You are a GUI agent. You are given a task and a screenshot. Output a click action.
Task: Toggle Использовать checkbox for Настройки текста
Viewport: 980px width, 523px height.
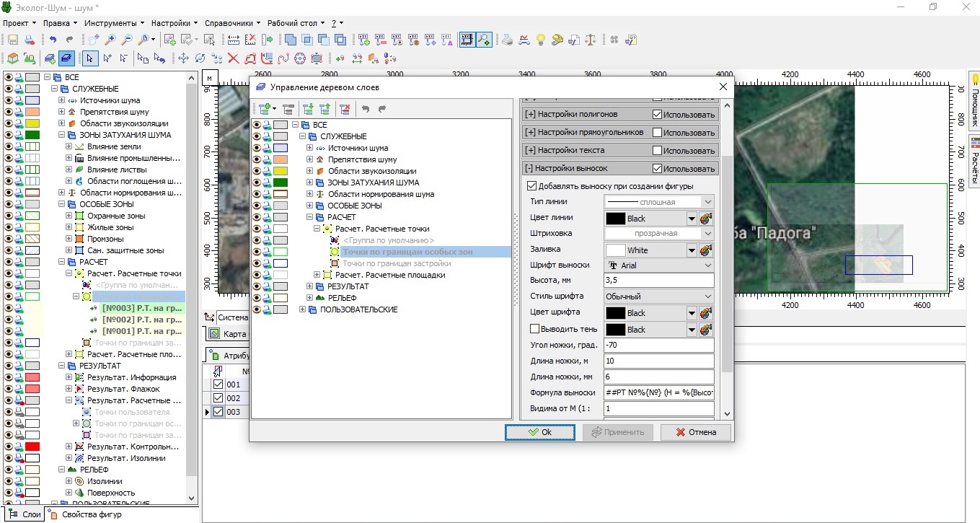657,151
